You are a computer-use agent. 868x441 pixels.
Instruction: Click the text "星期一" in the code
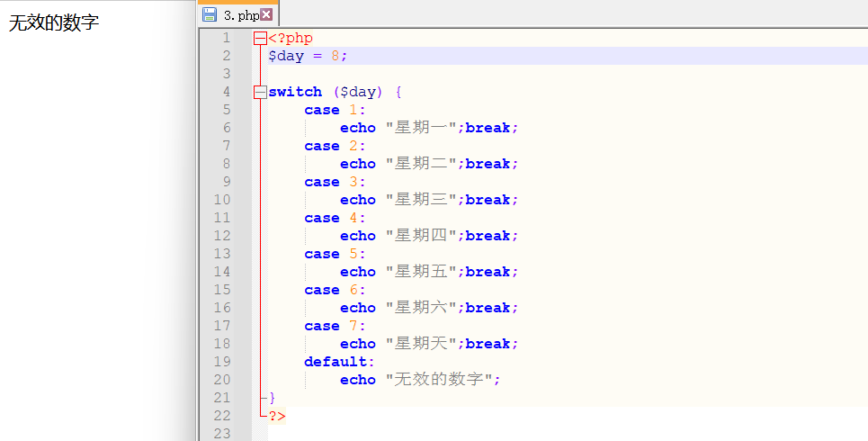pyautogui.click(x=421, y=128)
